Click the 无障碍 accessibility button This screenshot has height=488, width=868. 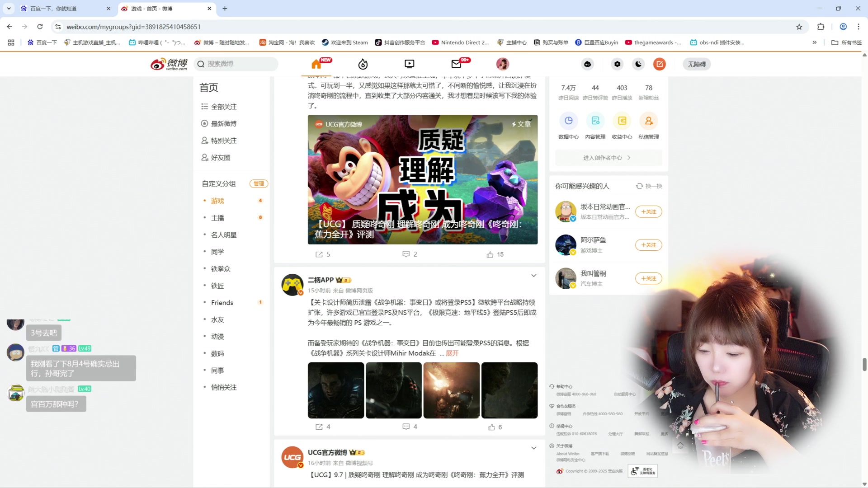697,64
